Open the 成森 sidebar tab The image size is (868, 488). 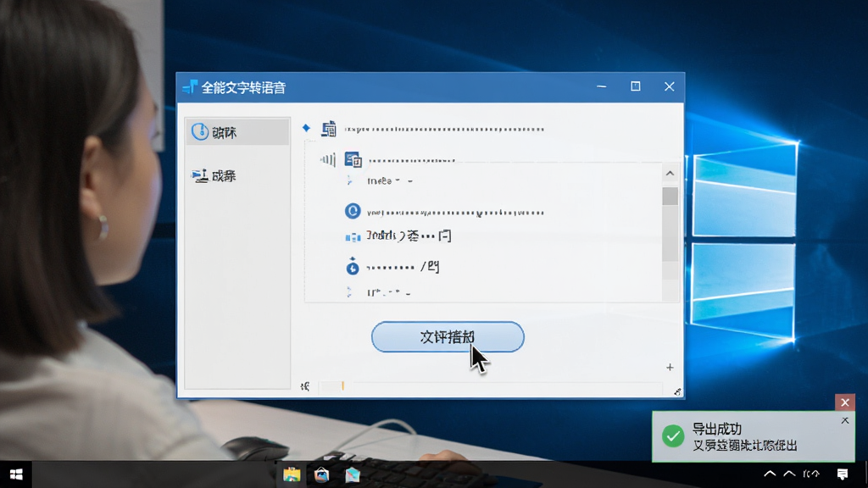coord(237,175)
